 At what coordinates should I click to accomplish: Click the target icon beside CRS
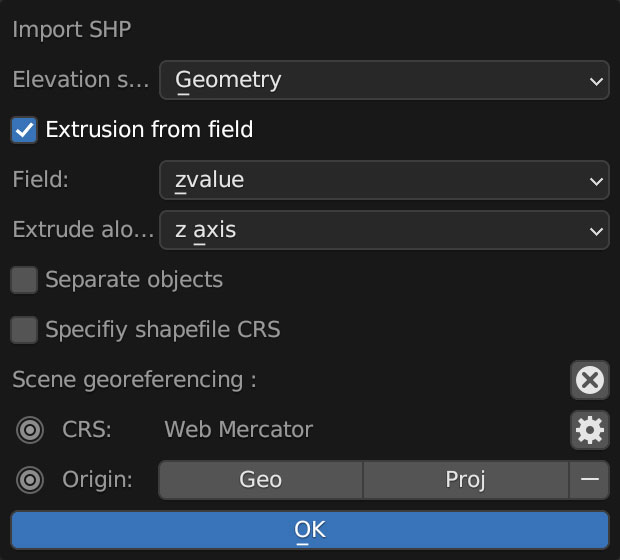[30, 430]
